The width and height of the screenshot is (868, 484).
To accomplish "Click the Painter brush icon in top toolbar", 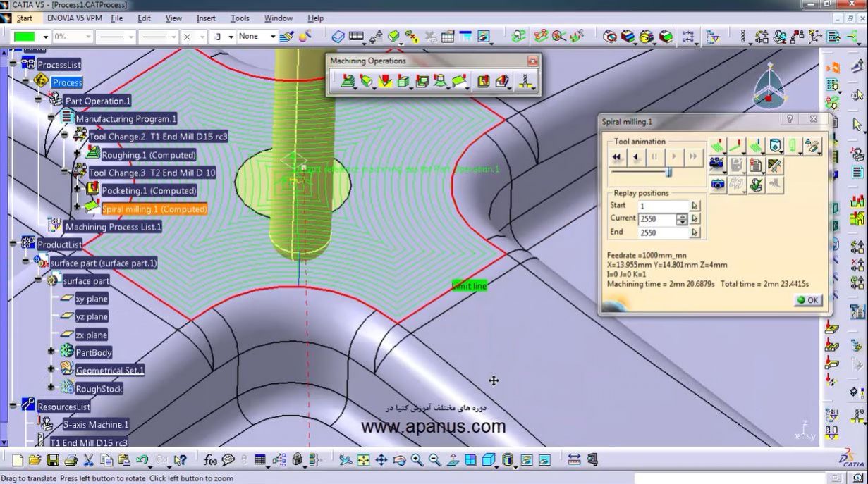I will (286, 36).
